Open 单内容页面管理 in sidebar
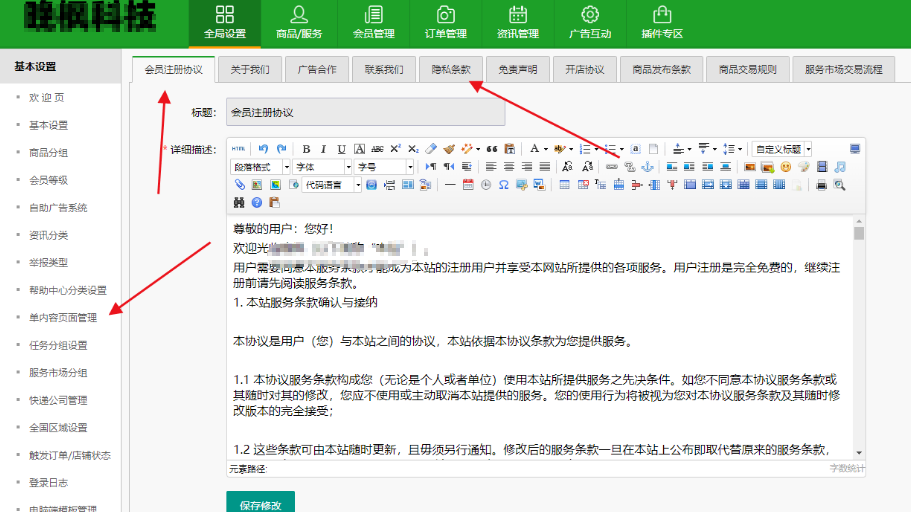 click(x=63, y=317)
